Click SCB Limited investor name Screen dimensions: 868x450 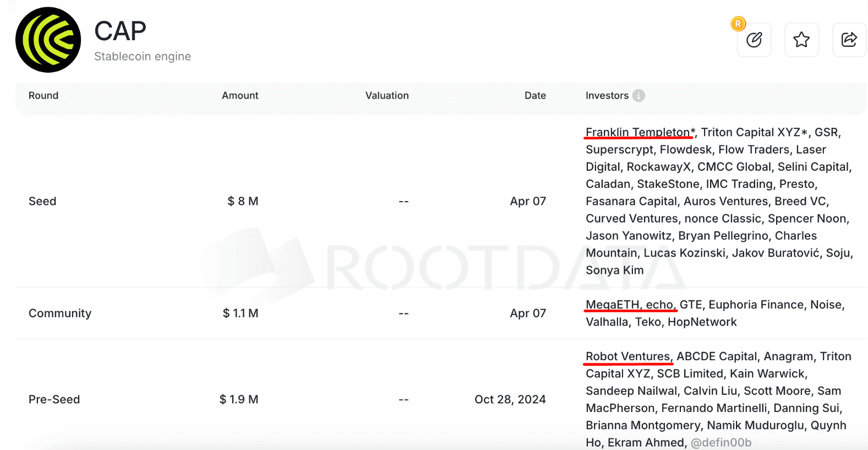690,373
